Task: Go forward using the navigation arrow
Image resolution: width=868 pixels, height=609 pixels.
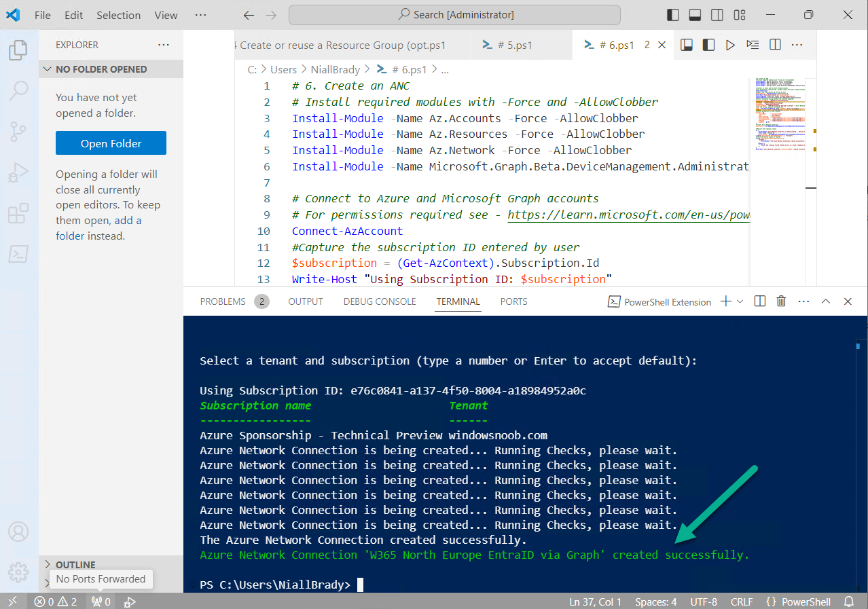Action: click(271, 15)
